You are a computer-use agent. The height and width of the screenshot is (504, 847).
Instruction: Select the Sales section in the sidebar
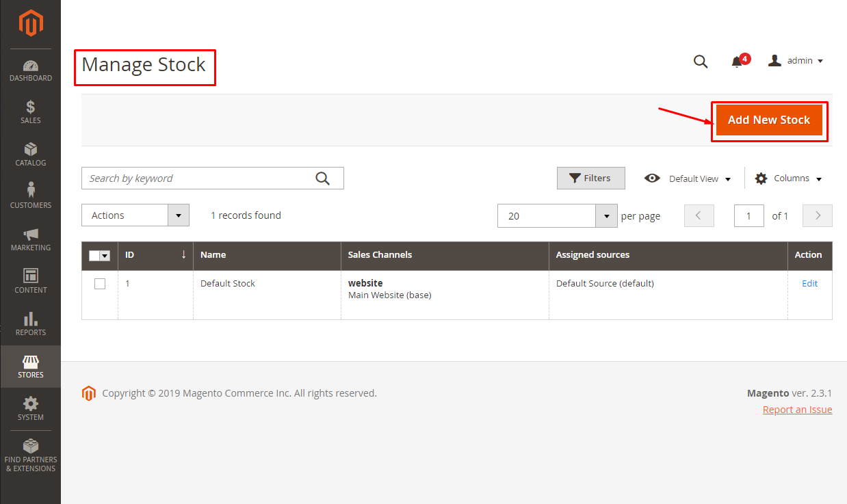30,111
